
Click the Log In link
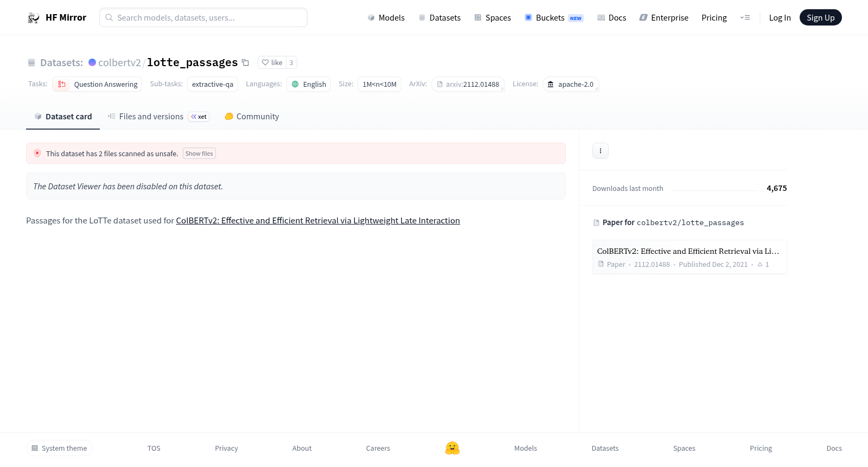780,18
